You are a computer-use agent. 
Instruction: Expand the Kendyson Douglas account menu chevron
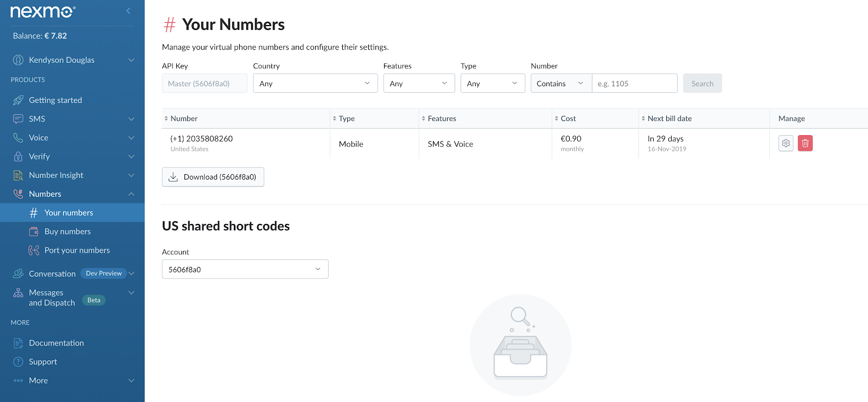(131, 60)
